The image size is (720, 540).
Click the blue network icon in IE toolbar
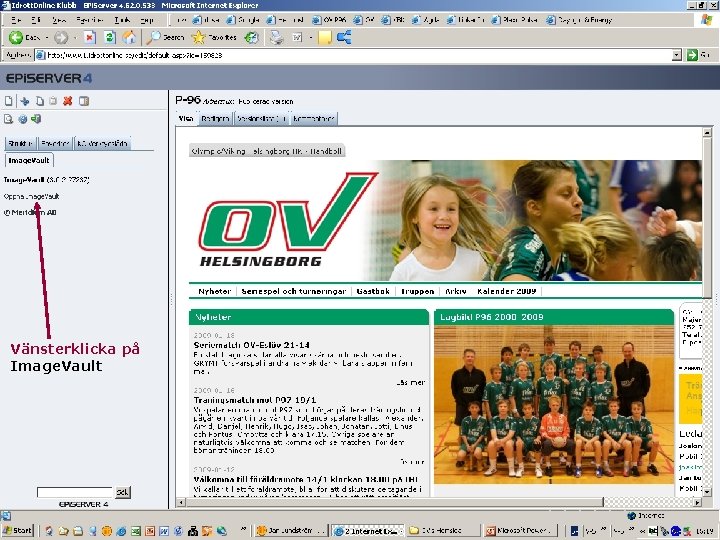tap(344, 37)
